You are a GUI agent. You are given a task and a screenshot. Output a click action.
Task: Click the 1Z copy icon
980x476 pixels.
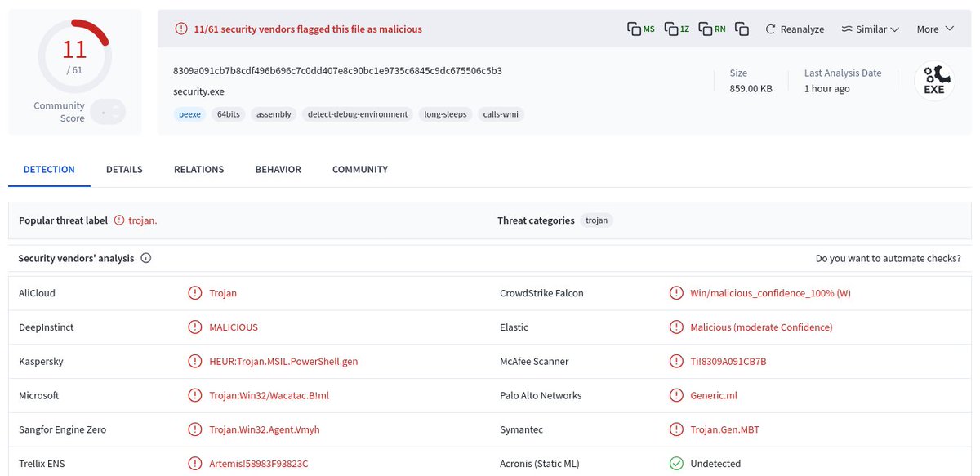click(677, 29)
